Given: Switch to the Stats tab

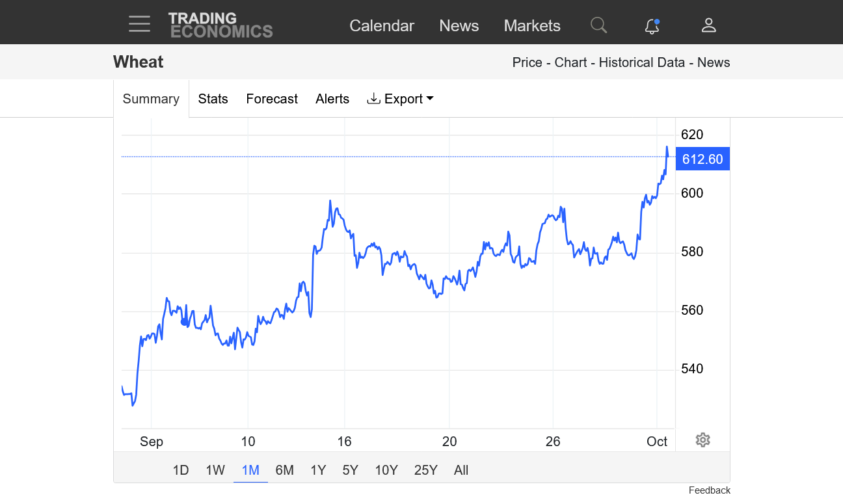Looking at the screenshot, I should (213, 99).
